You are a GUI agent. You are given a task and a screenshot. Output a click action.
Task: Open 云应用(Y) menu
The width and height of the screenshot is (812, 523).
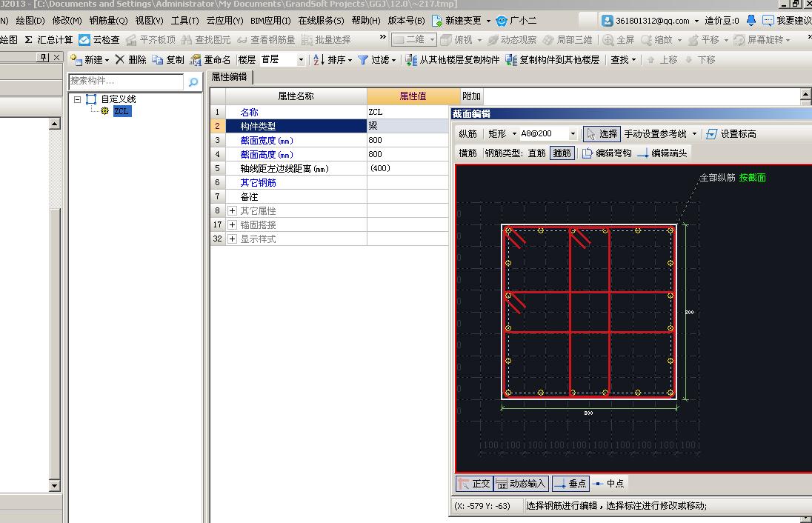(x=224, y=21)
